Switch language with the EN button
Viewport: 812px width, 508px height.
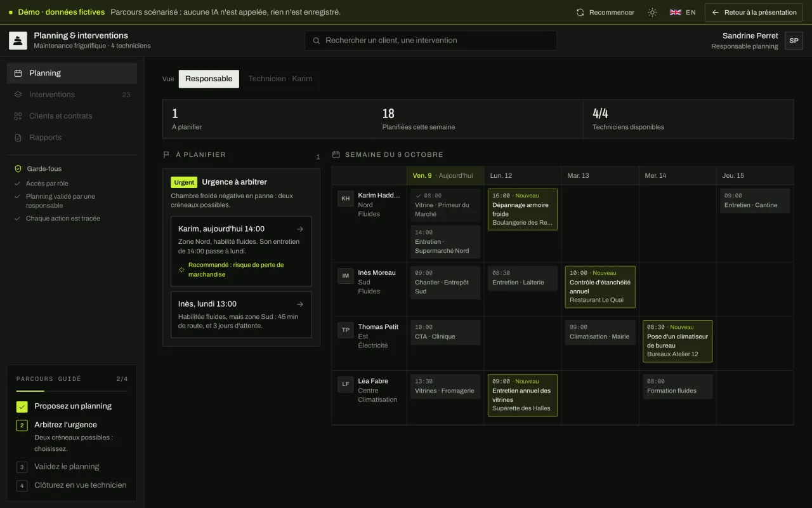pos(683,12)
